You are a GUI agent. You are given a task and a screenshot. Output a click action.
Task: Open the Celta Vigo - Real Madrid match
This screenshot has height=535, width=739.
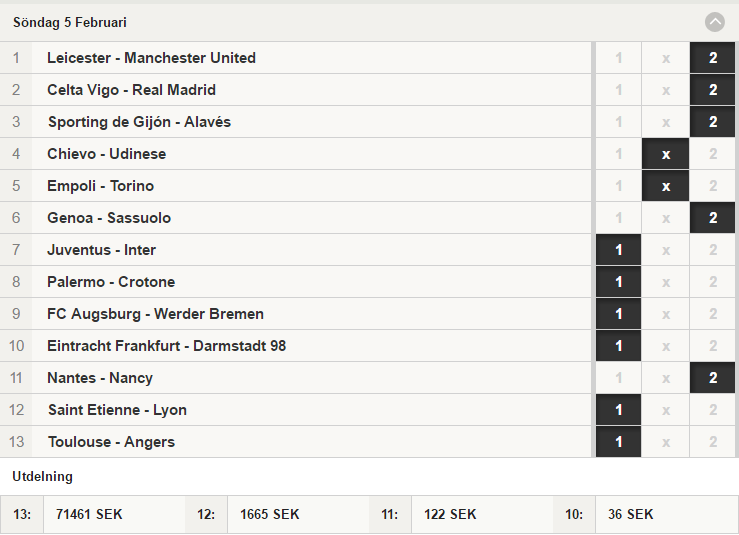[131, 90]
